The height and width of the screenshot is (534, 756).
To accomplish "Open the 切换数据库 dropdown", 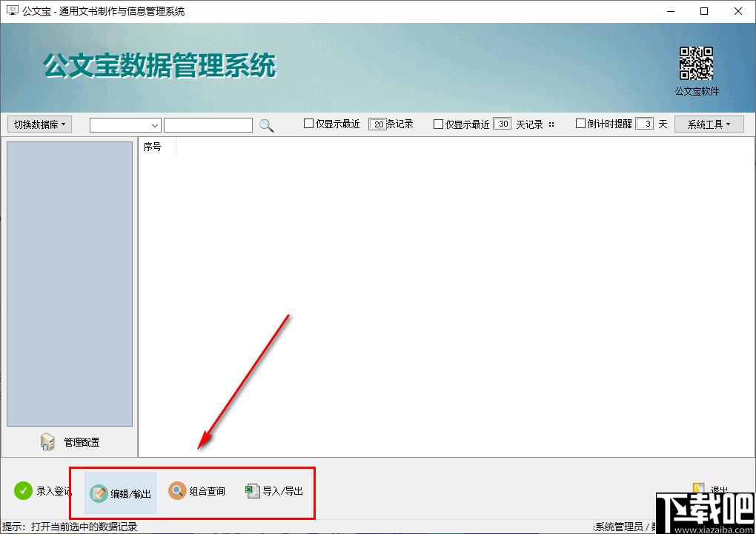I will (39, 124).
